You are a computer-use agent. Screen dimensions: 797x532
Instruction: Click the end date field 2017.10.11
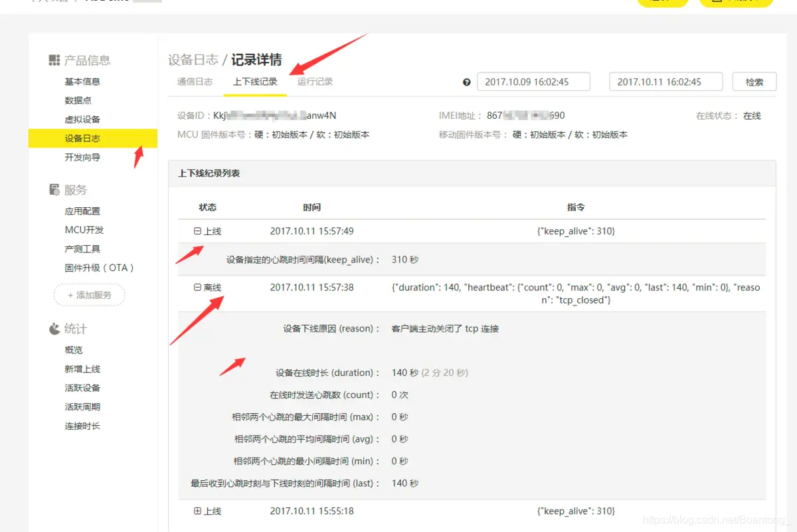click(665, 82)
